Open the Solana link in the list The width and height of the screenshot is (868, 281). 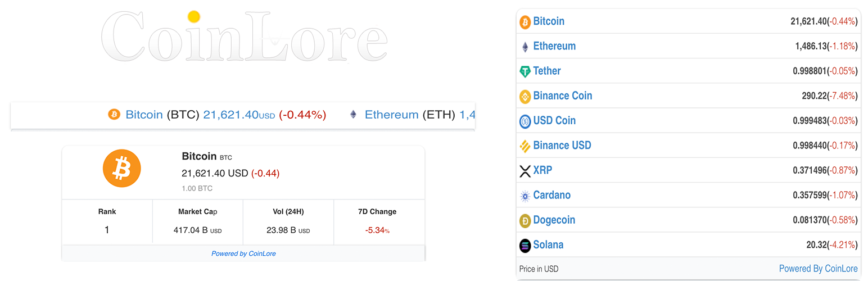tap(548, 245)
